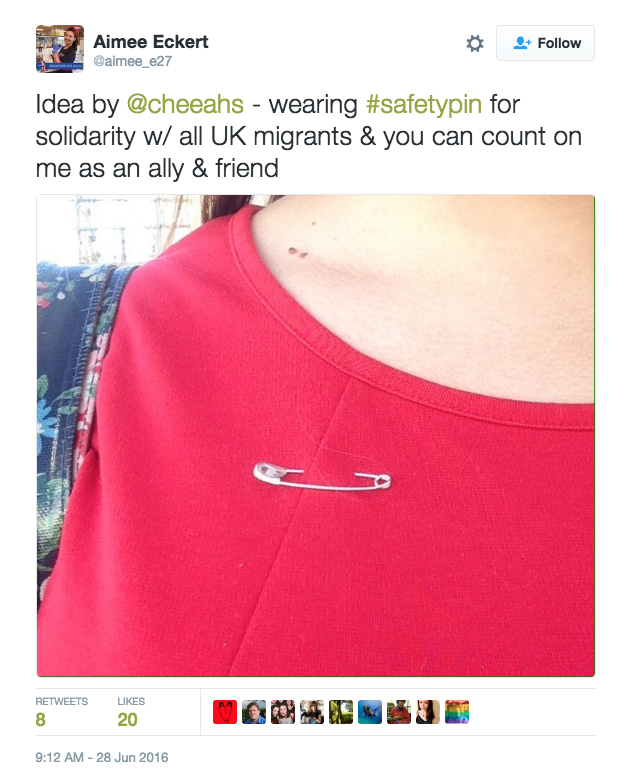Open the @aimee_e27 handle link
Image resolution: width=633 pixels, height=780 pixels.
(x=133, y=61)
